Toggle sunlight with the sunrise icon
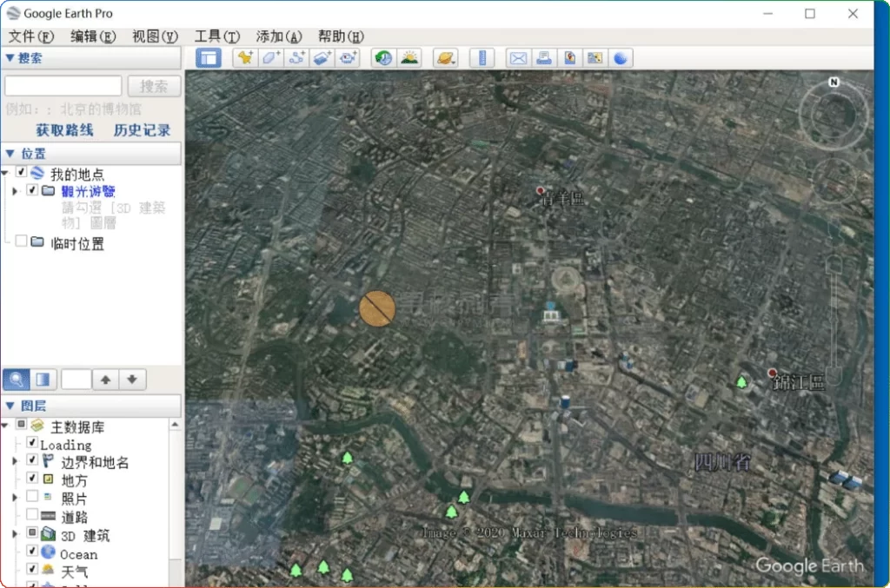Image resolution: width=890 pixels, height=588 pixels. (x=408, y=57)
